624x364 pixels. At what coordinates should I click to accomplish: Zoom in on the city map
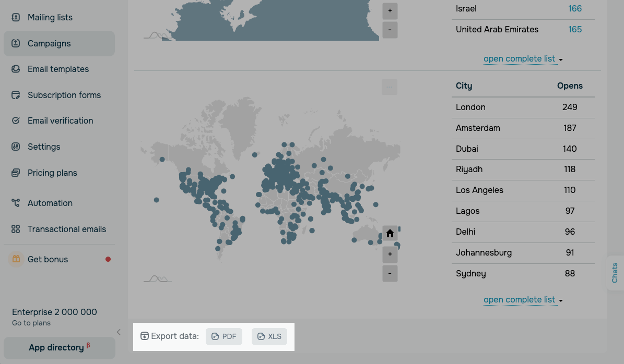(390, 254)
